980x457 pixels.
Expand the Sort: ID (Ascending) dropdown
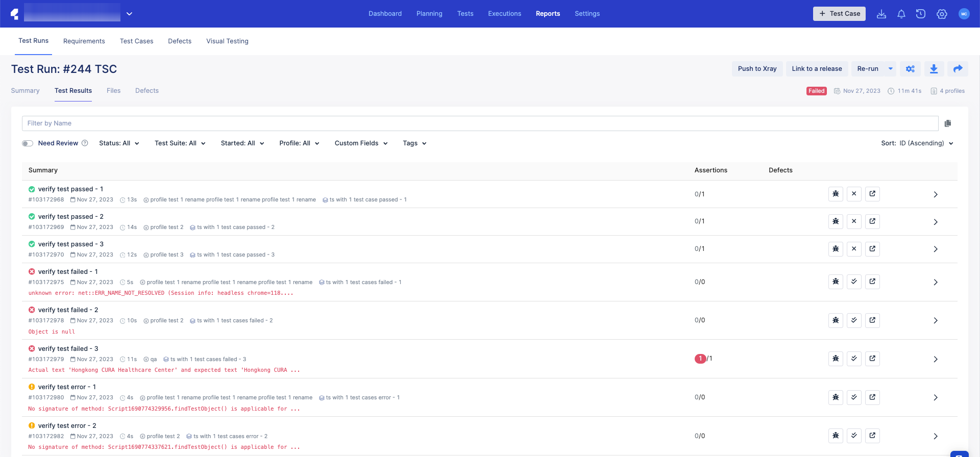[917, 143]
